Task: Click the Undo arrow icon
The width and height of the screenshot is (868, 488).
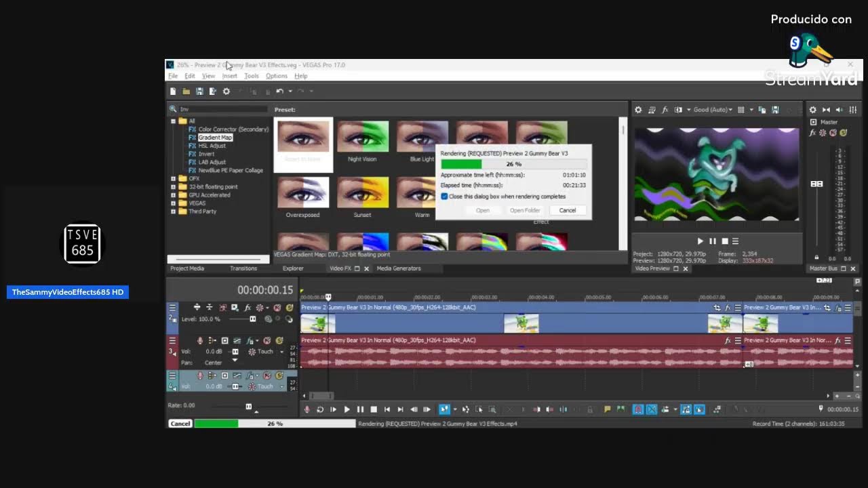Action: [280, 91]
